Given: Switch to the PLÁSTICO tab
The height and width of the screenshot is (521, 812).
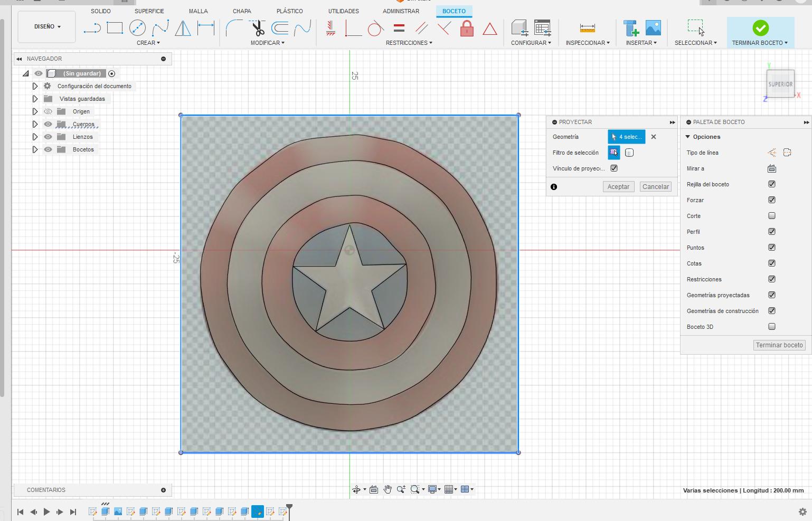Looking at the screenshot, I should [290, 11].
